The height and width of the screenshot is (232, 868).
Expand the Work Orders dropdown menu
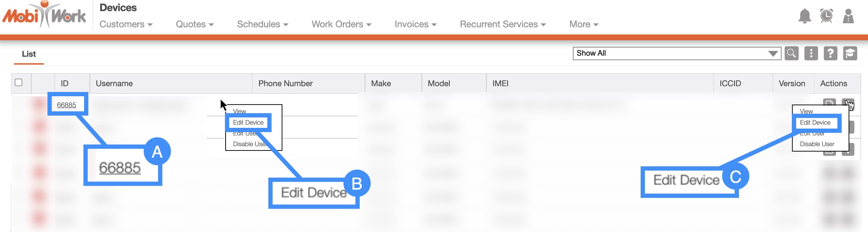(341, 24)
